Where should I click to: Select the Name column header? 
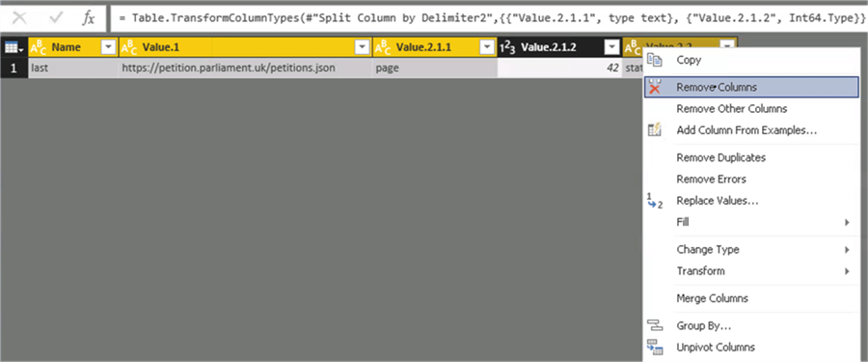[72, 48]
